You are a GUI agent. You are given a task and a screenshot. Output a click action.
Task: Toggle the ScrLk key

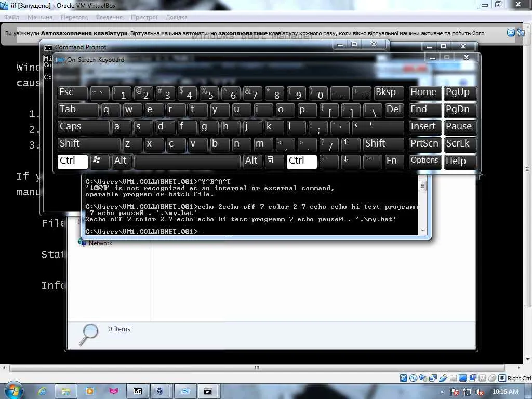click(x=460, y=144)
